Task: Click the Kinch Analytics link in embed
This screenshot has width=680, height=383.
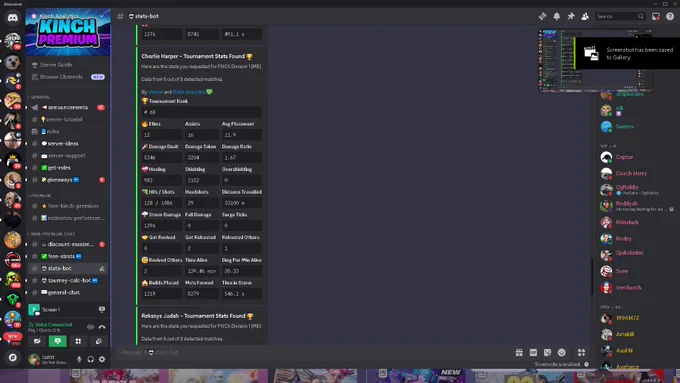Action: (189, 92)
